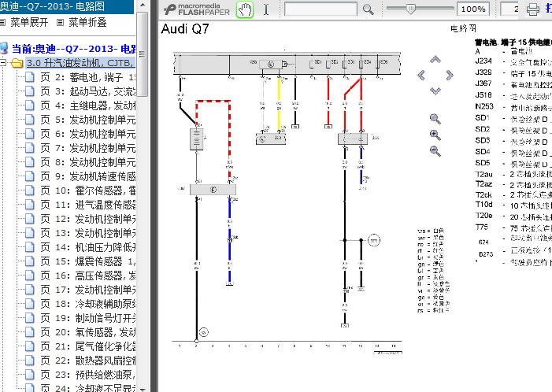Viewport: 552px width, 392px height.
Task: Open 页 16: 高压传感器 page
Action: click(88, 276)
